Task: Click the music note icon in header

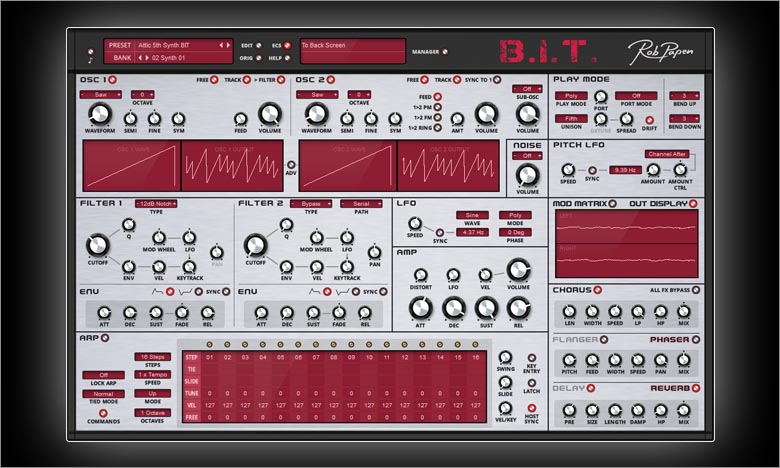Action: pos(90,61)
